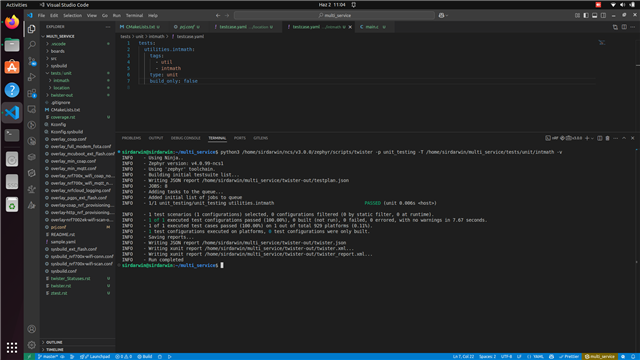Go back using the navigation arrow

(x=218, y=16)
